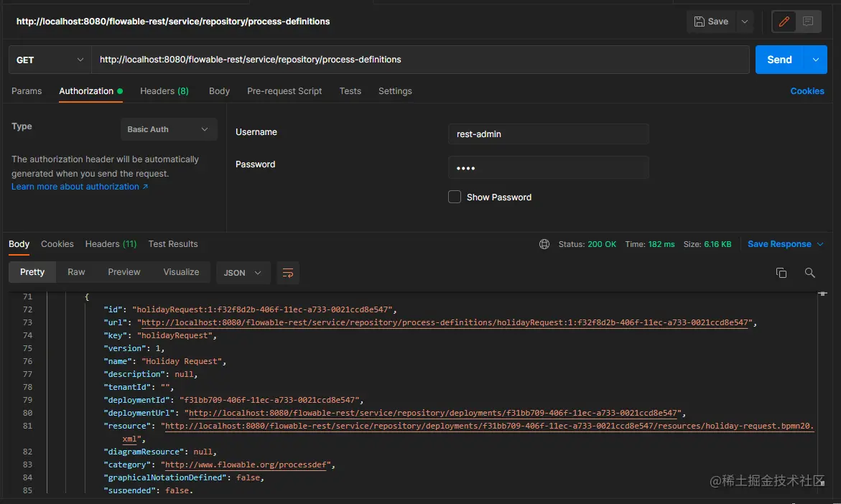Image resolution: width=841 pixels, height=504 pixels.
Task: Expand the Save Response arrow
Action: click(x=820, y=244)
